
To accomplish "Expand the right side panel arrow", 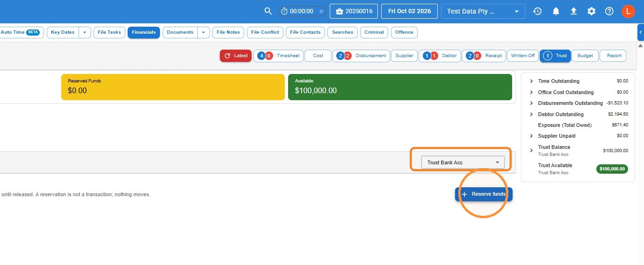I will [x=640, y=32].
